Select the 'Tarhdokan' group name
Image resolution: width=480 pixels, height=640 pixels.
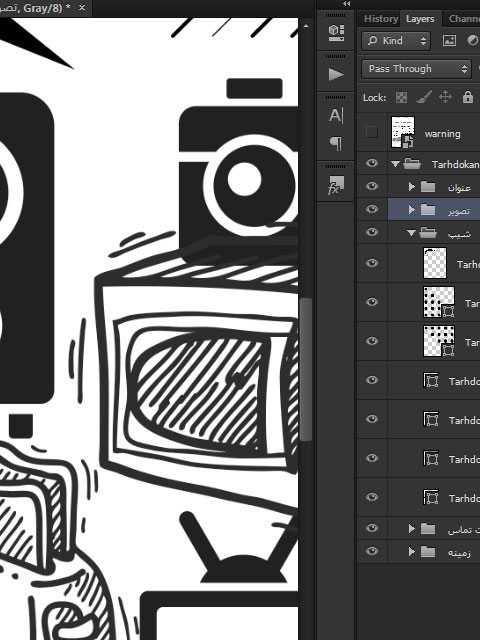click(455, 164)
